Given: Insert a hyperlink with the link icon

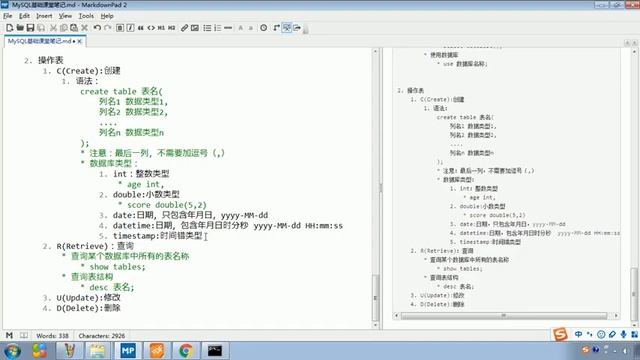Looking at the screenshot, I should point(184,28).
